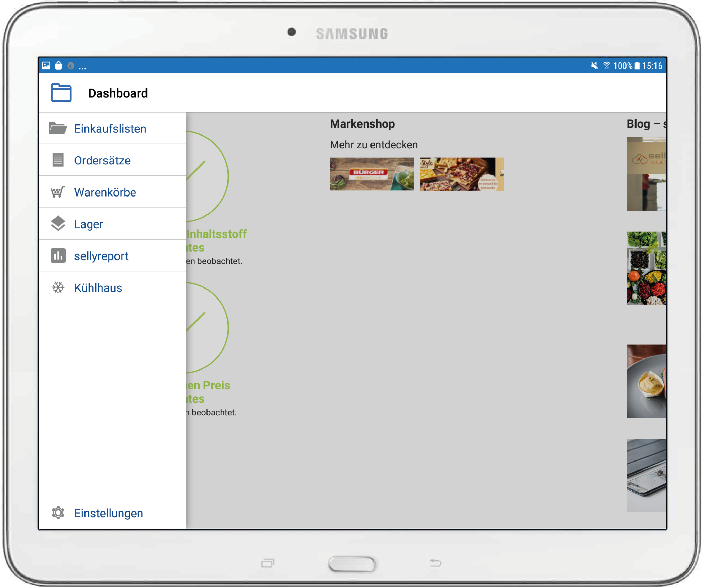Open the blog image with plated dessert
Screen dimensions: 702x588
point(646,382)
